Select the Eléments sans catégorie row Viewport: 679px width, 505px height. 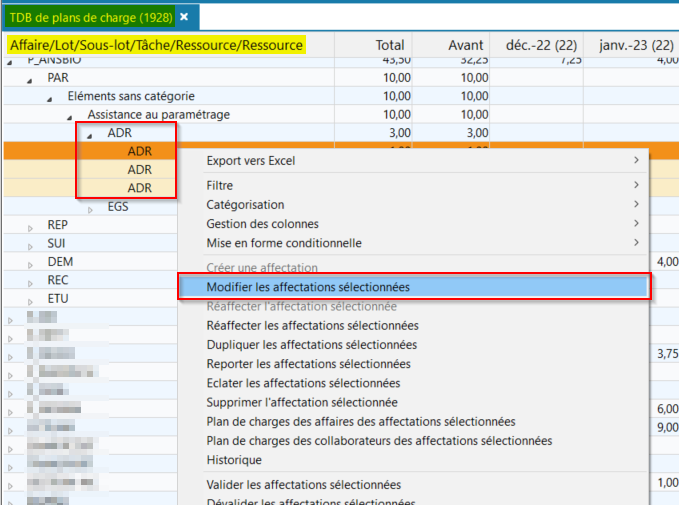coord(131,96)
